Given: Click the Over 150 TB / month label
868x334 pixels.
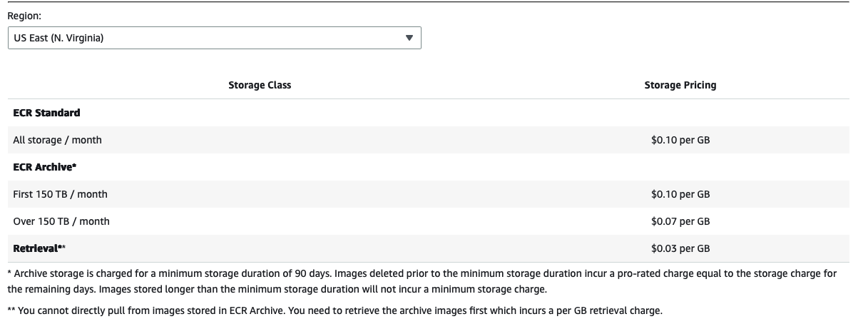Looking at the screenshot, I should tap(61, 221).
